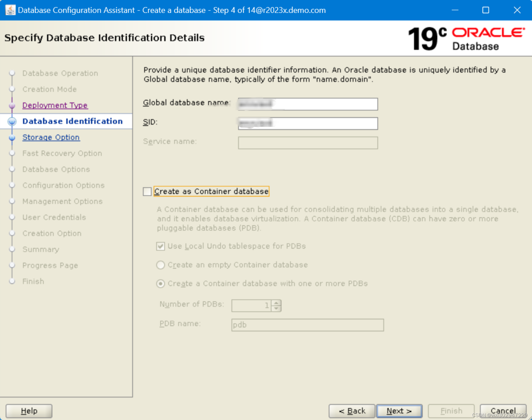Click the Deployment Type step bullet
This screenshot has height=420, width=532.
click(x=12, y=106)
